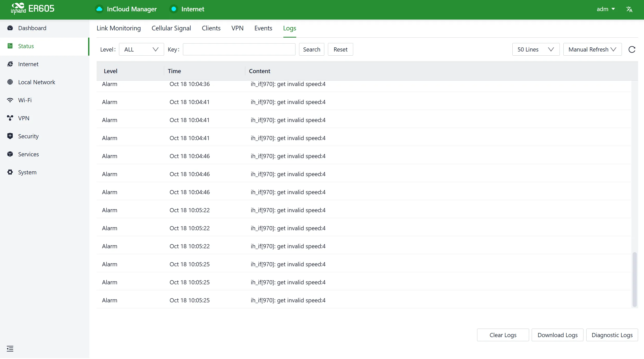
Task: Click the Search button
Action: click(312, 49)
